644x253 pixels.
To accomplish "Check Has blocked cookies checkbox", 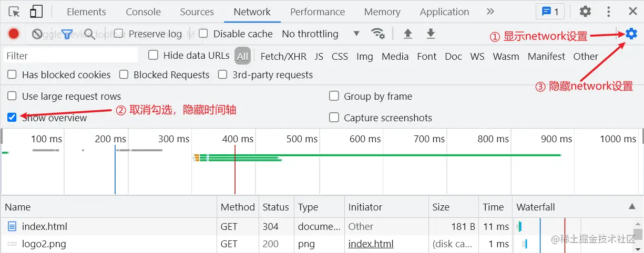I will [x=12, y=75].
